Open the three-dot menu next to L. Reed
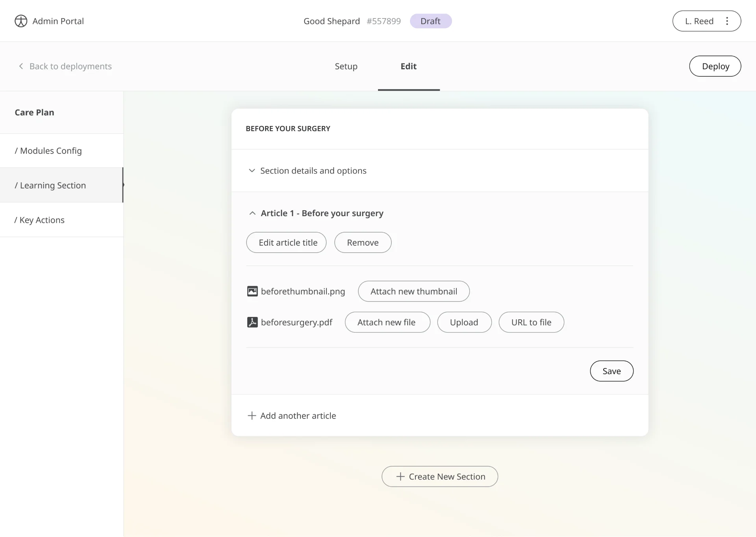 727,21
